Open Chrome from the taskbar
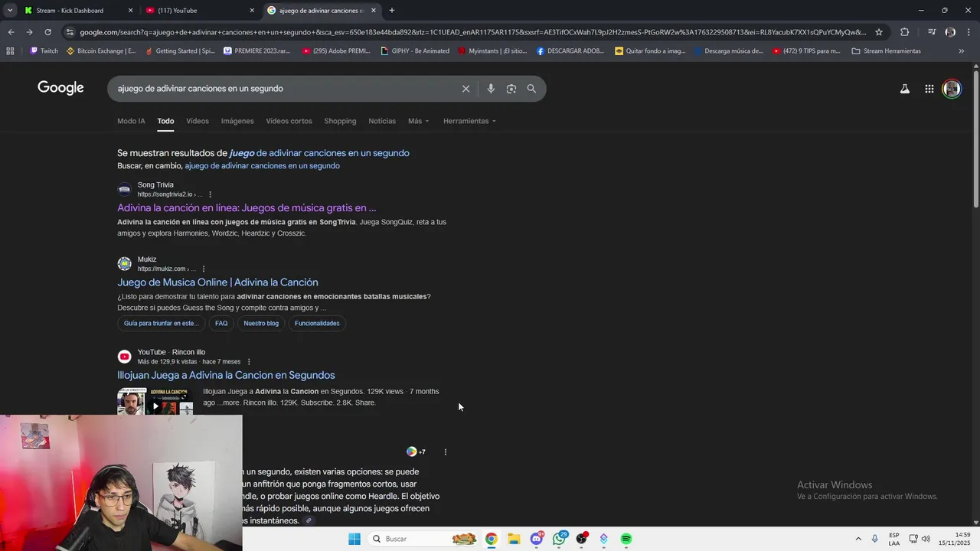The height and width of the screenshot is (551, 980). click(x=491, y=539)
